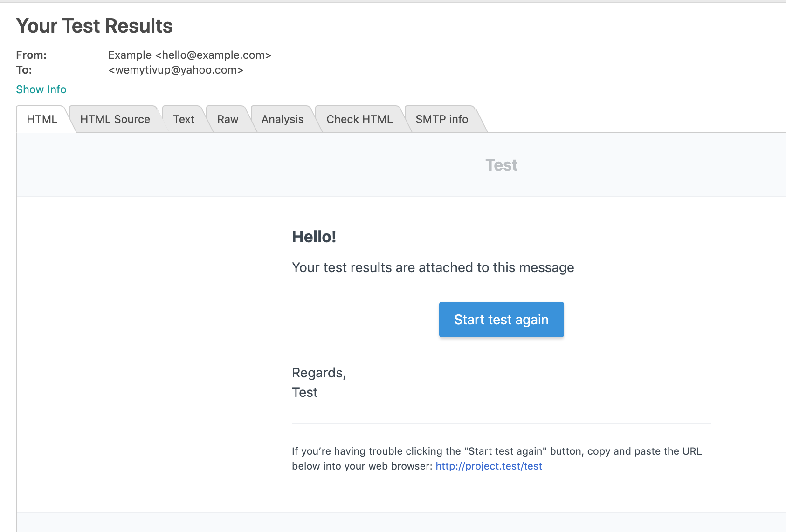Screen dimensions: 786x532
Task: Open the Text tab
Action: (184, 119)
